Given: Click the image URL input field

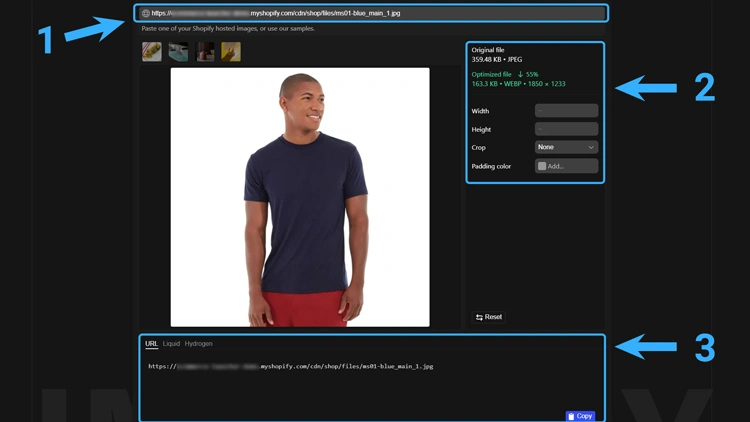Looking at the screenshot, I should [380, 14].
